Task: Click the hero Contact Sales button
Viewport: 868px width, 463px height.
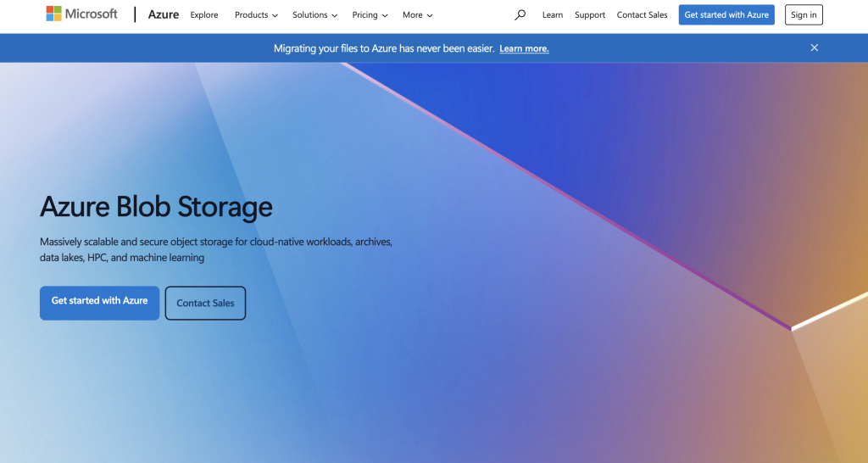Action: click(x=205, y=303)
